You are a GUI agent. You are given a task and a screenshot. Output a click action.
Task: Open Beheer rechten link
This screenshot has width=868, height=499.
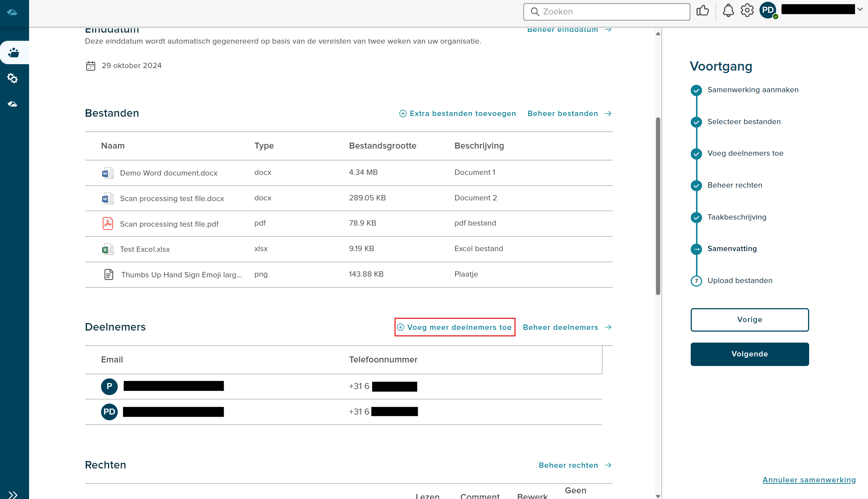[x=575, y=465]
